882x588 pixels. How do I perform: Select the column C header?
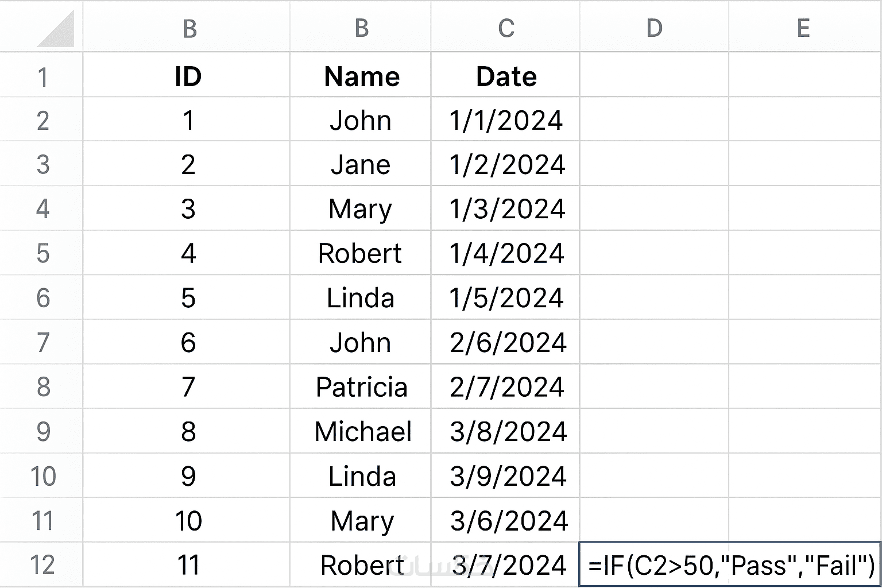click(505, 28)
